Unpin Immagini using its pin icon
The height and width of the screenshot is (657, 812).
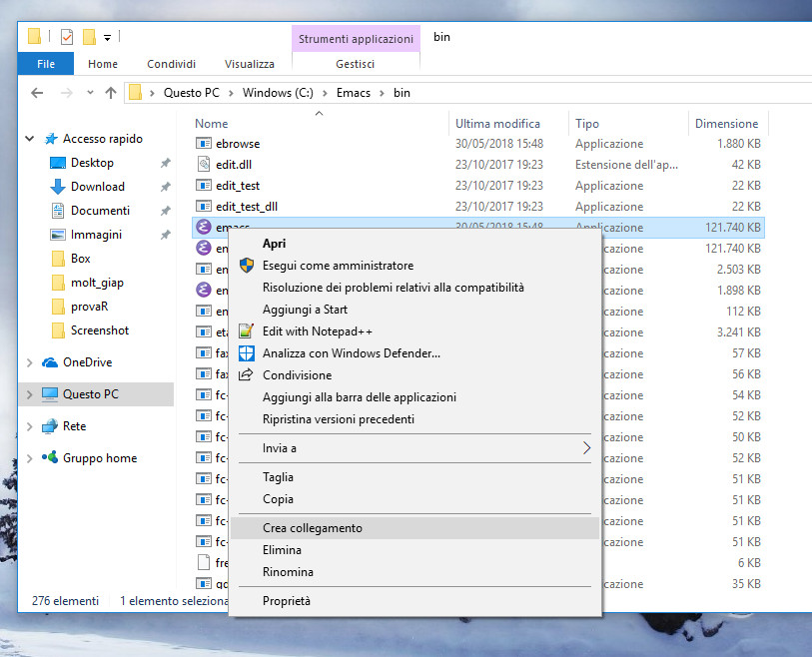[x=165, y=235]
